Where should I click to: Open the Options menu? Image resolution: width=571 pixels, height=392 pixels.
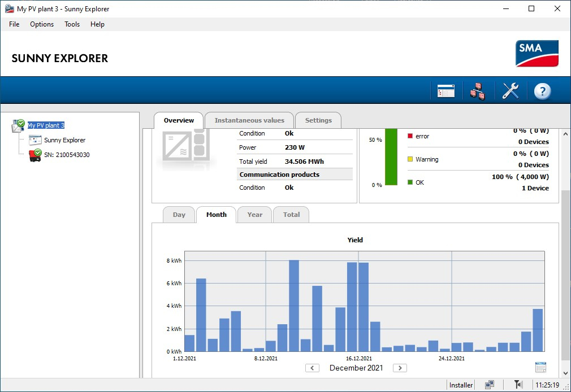42,24
